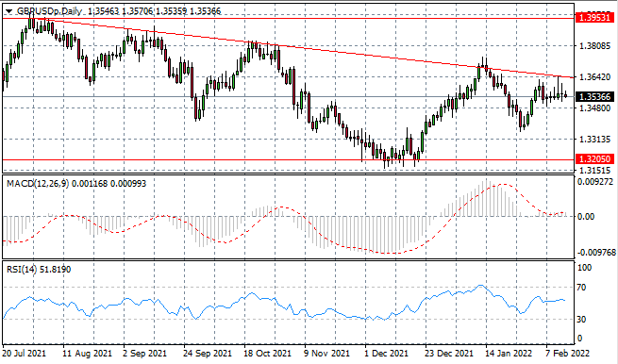This screenshot has width=618, height=364.
Task: Click the 18 Oct 2021 date label
Action: pos(268,354)
